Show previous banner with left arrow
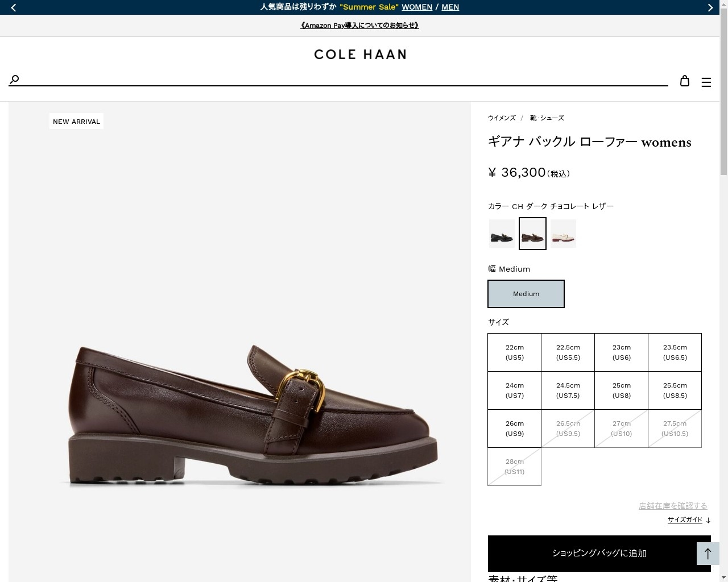The image size is (728, 582). click(x=14, y=7)
